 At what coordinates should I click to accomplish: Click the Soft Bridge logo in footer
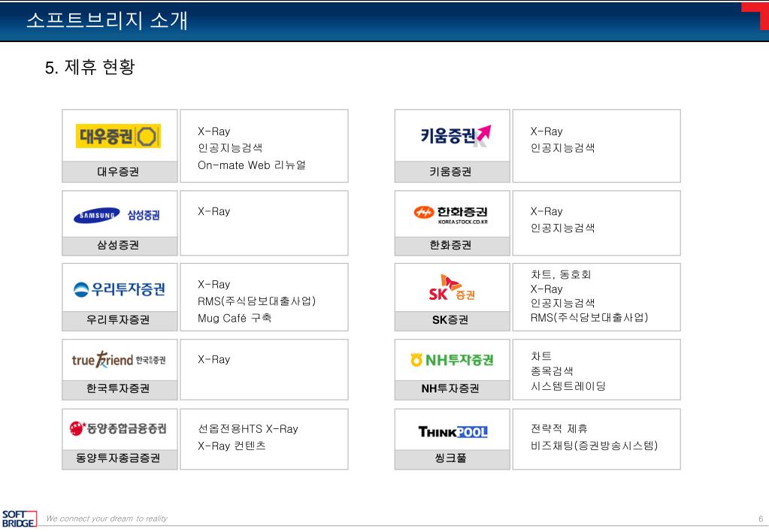click(x=19, y=518)
